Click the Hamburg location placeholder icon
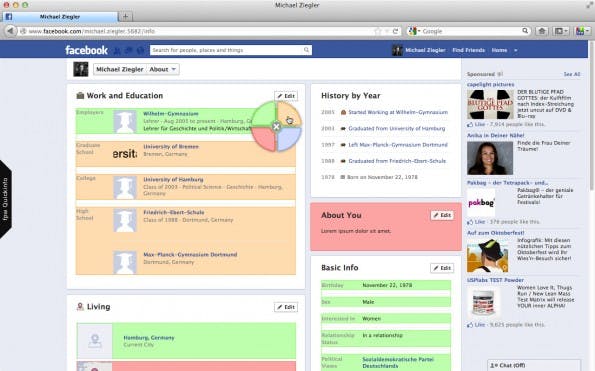This screenshot has width=595, height=371. point(95,341)
